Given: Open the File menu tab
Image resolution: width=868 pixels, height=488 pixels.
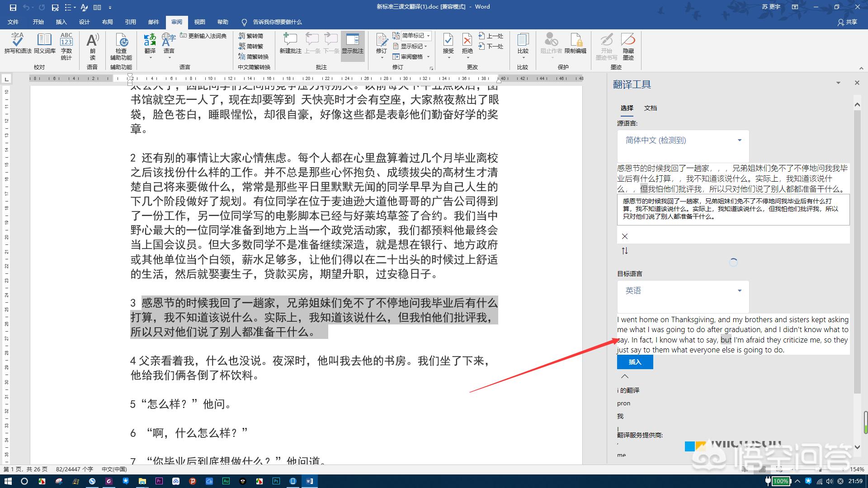Looking at the screenshot, I should click(13, 22).
